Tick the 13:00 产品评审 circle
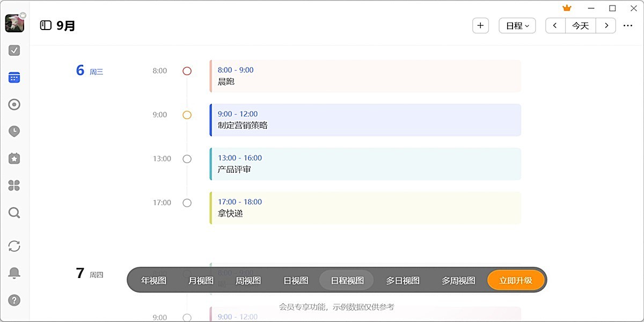Viewport: 644px width, 322px height. pos(187,159)
